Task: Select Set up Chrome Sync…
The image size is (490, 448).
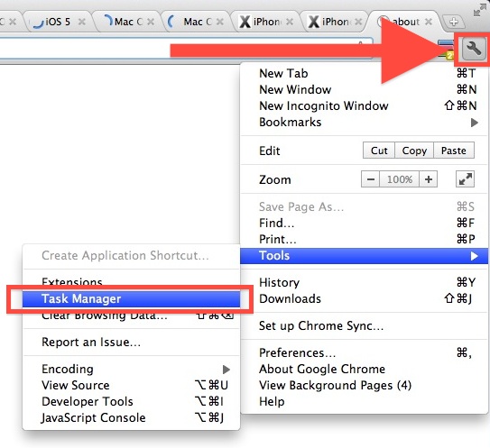Action: coord(364,326)
